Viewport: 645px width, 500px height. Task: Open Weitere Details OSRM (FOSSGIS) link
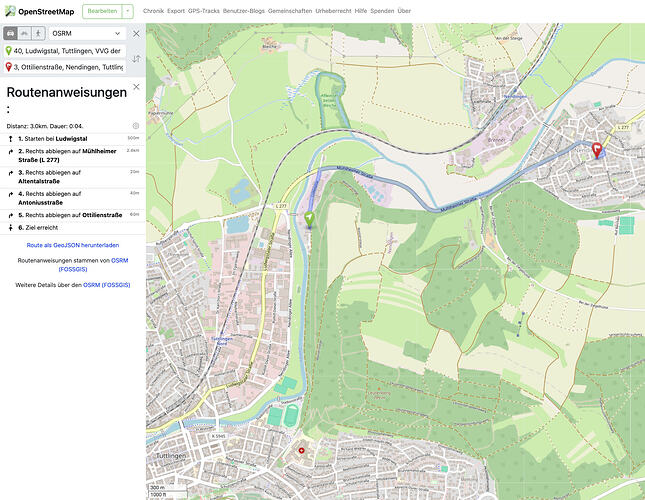pos(107,285)
